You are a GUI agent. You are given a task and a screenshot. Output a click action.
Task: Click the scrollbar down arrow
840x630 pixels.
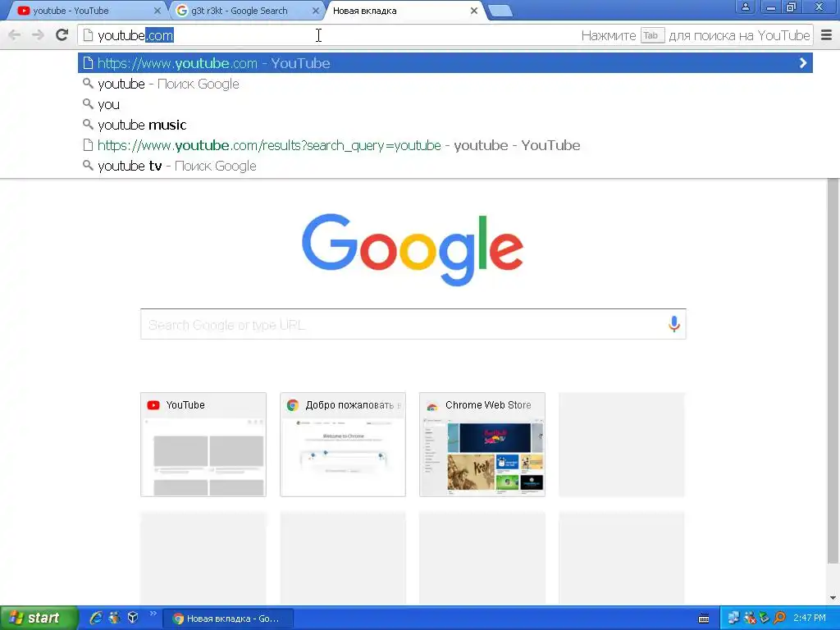pyautogui.click(x=833, y=598)
